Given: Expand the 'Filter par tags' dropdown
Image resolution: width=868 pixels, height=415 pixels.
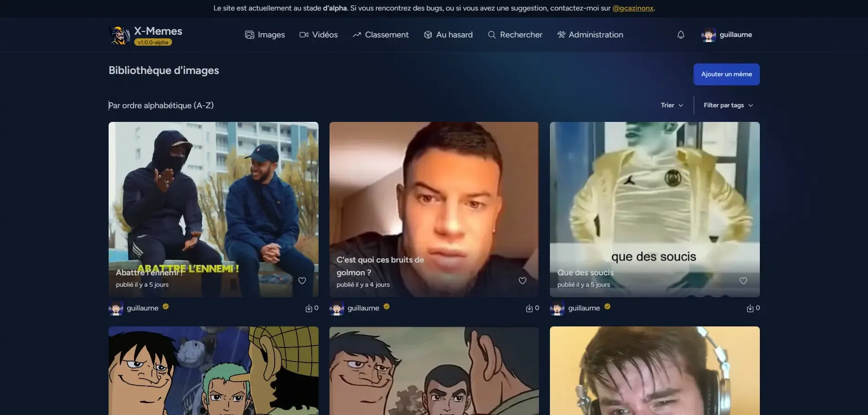Looking at the screenshot, I should click(728, 105).
